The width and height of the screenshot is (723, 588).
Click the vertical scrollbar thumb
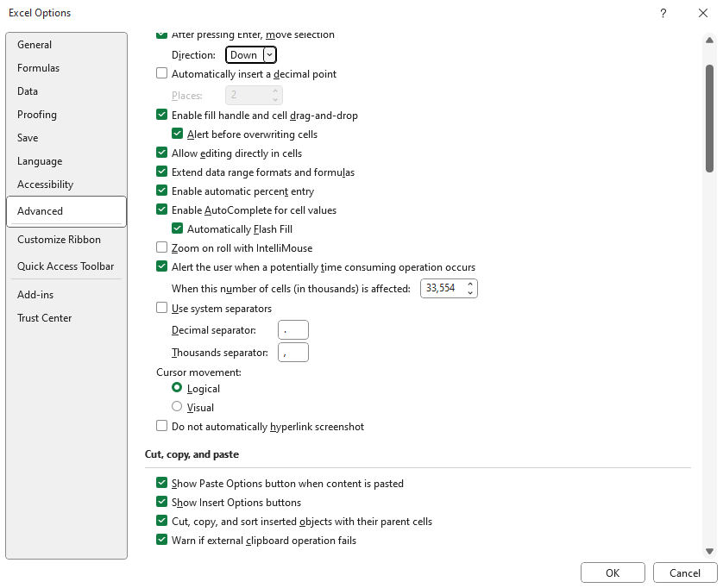click(x=710, y=119)
